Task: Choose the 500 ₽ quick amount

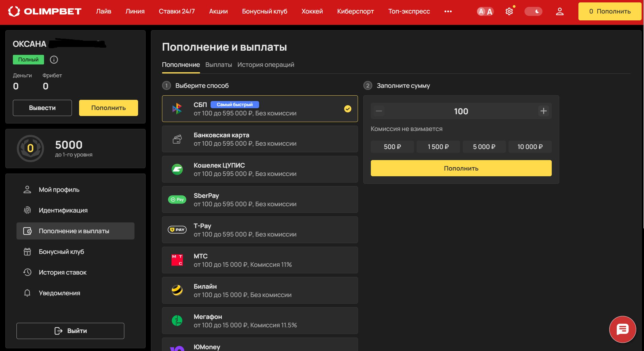Action: pos(392,147)
